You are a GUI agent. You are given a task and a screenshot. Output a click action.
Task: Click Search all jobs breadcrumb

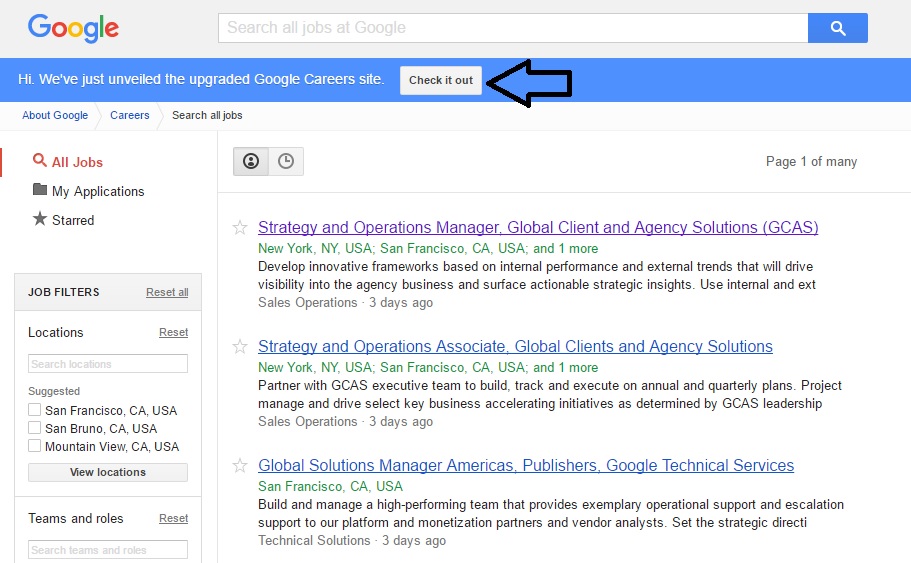coord(207,115)
